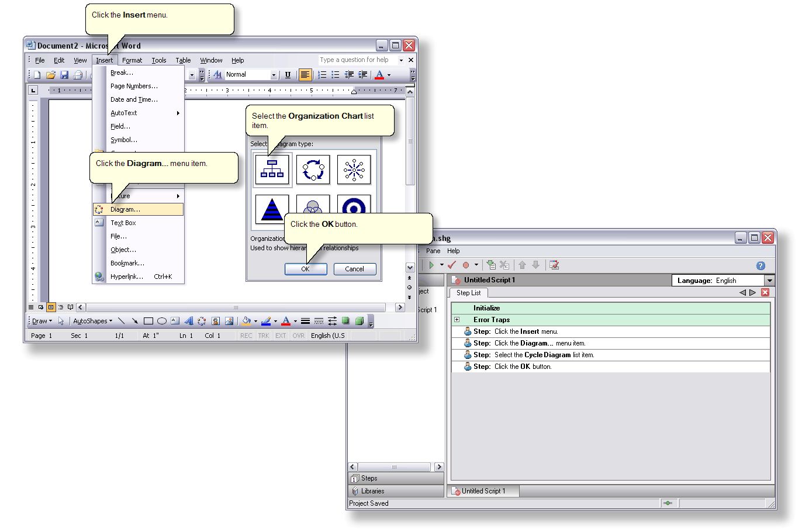
Task: Expand the Error Traps row
Action: pyautogui.click(x=457, y=320)
